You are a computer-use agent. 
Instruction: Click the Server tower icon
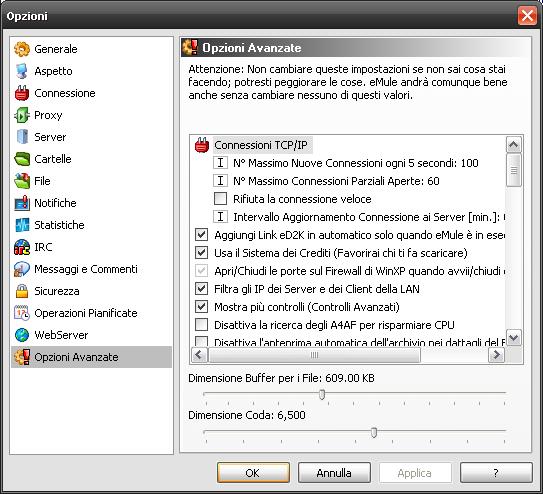(22, 137)
